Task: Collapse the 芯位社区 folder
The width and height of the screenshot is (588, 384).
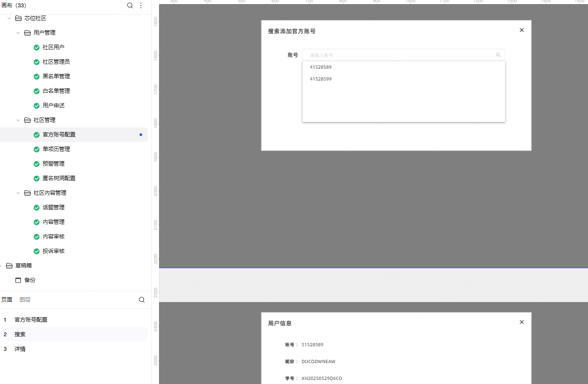Action: coord(9,18)
